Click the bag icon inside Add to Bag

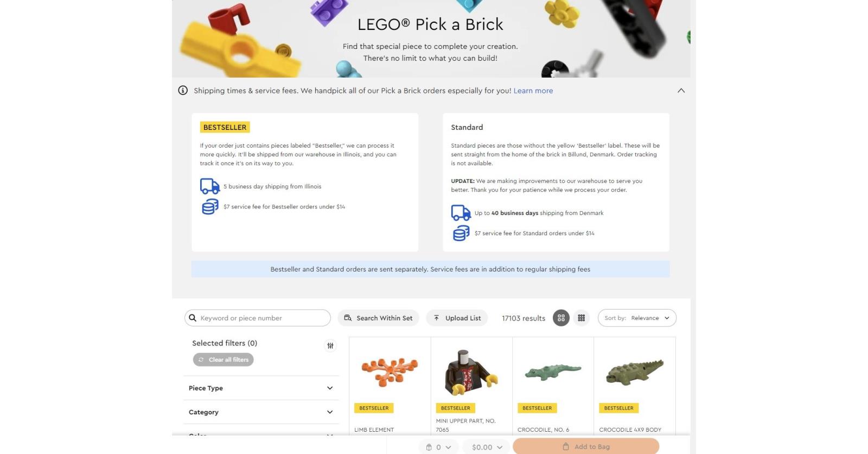pos(563,446)
